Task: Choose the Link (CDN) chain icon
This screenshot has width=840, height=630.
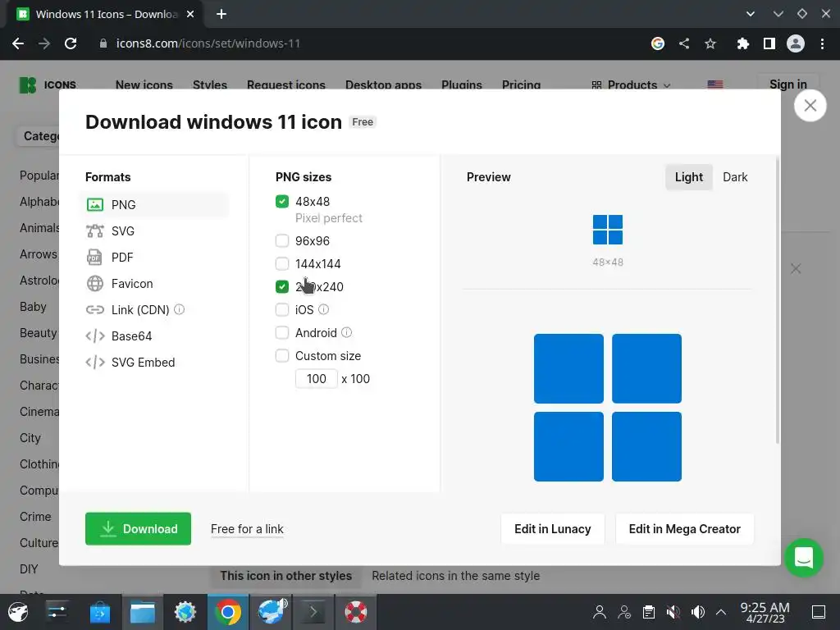Action: [95, 309]
